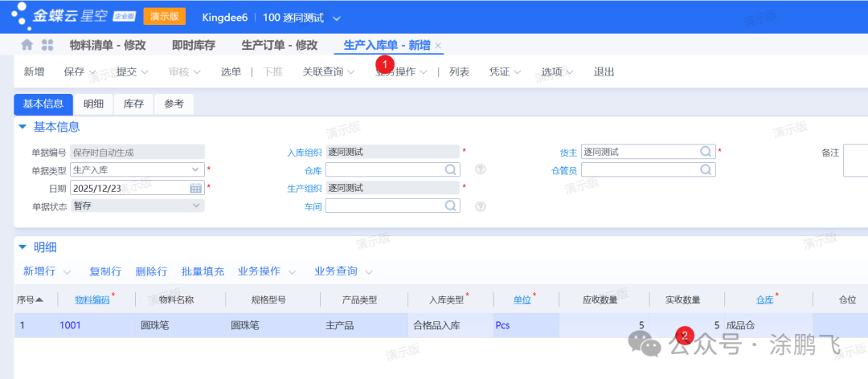Collapse the 基本信息 section
Screen dimensions: 868x379
coord(23,127)
